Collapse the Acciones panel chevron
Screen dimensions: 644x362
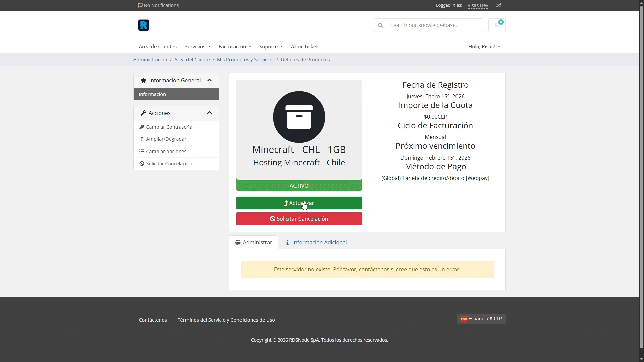click(x=210, y=113)
